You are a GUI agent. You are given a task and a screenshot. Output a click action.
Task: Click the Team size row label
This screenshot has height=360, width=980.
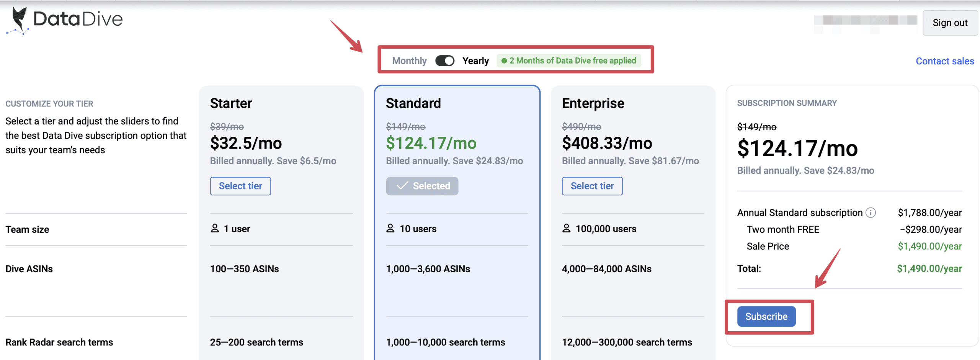tap(27, 229)
